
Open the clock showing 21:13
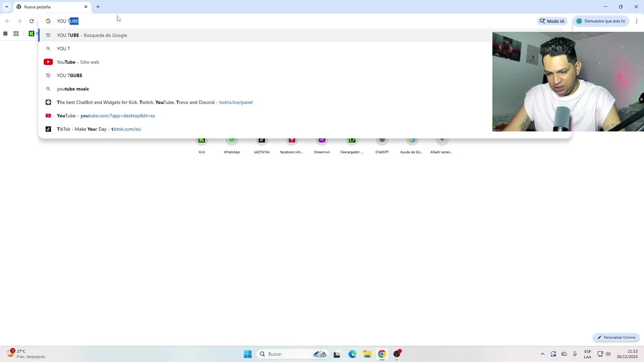click(x=627, y=354)
